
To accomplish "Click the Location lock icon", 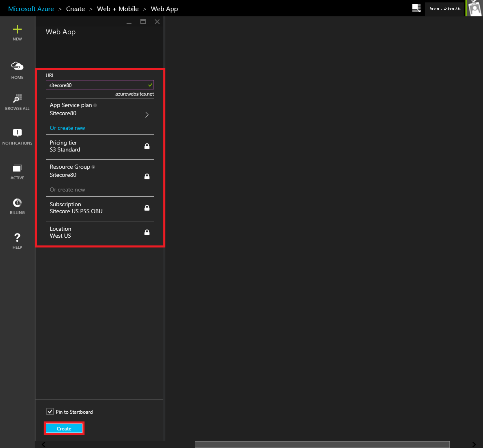I will [147, 232].
